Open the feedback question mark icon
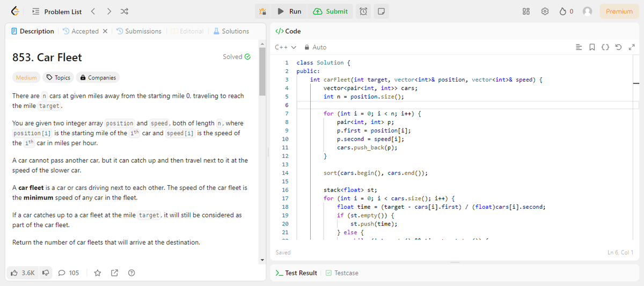Viewport: 644px width, 286px height. (x=131, y=273)
